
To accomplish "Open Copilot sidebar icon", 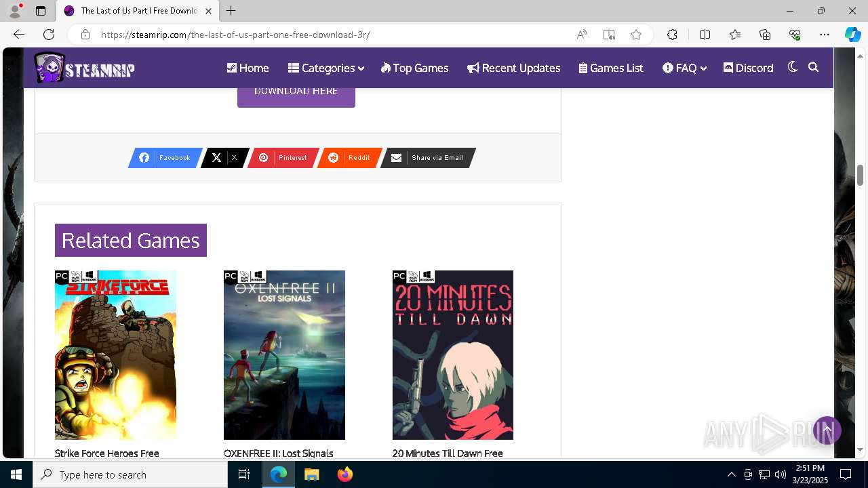I will [852, 35].
